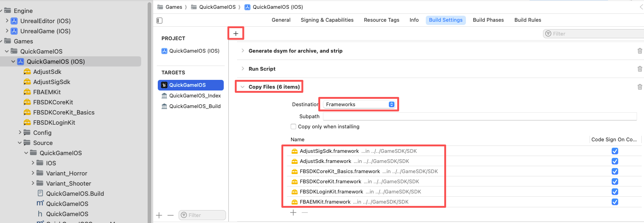Delete the Run Script phase via trash icon
644x223 pixels.
pyautogui.click(x=639, y=69)
